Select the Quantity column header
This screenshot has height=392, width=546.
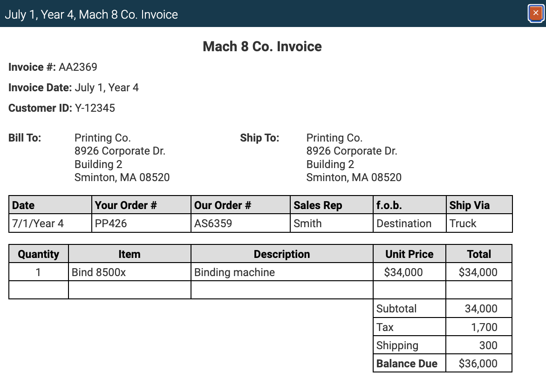[x=38, y=254]
